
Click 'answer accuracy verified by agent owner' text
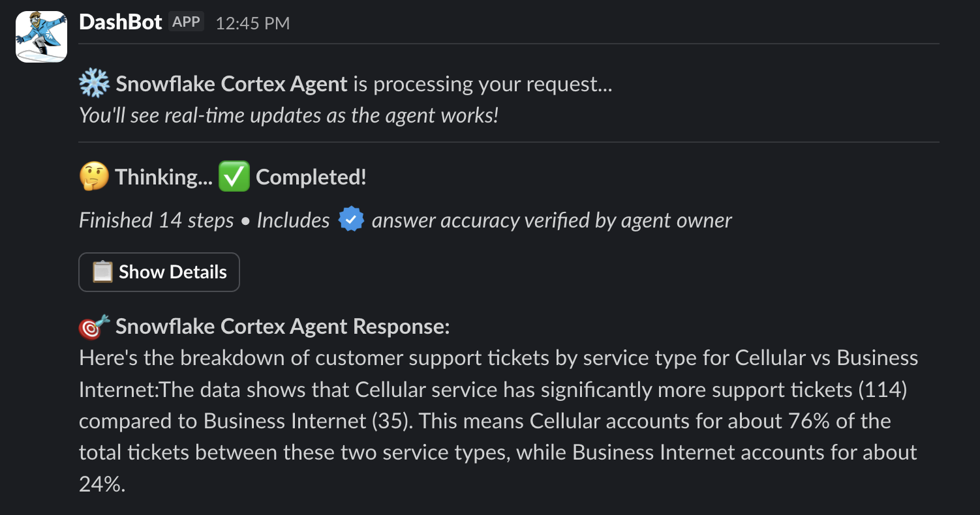click(551, 220)
